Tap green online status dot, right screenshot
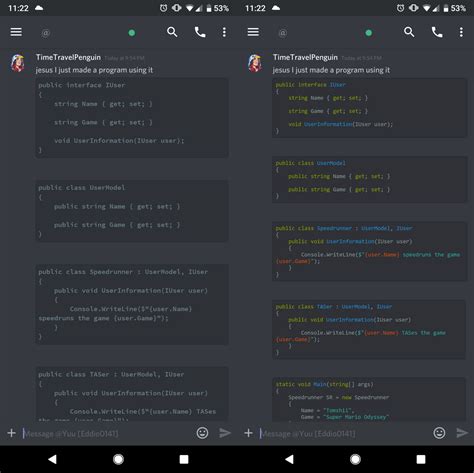 [369, 33]
